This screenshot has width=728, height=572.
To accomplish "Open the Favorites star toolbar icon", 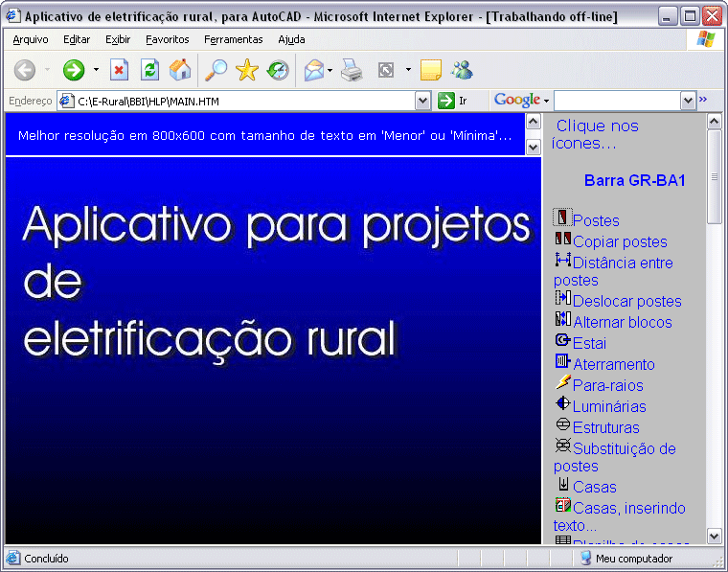I will (x=247, y=70).
